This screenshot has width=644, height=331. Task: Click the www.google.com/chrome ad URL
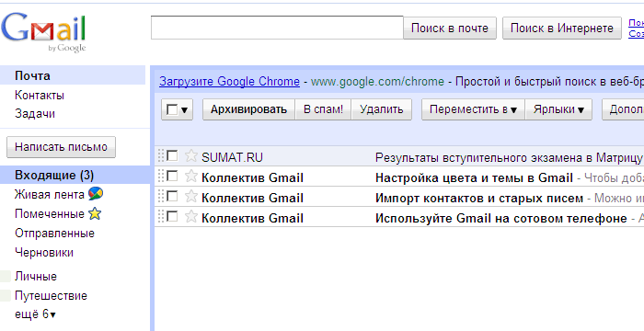tap(377, 81)
